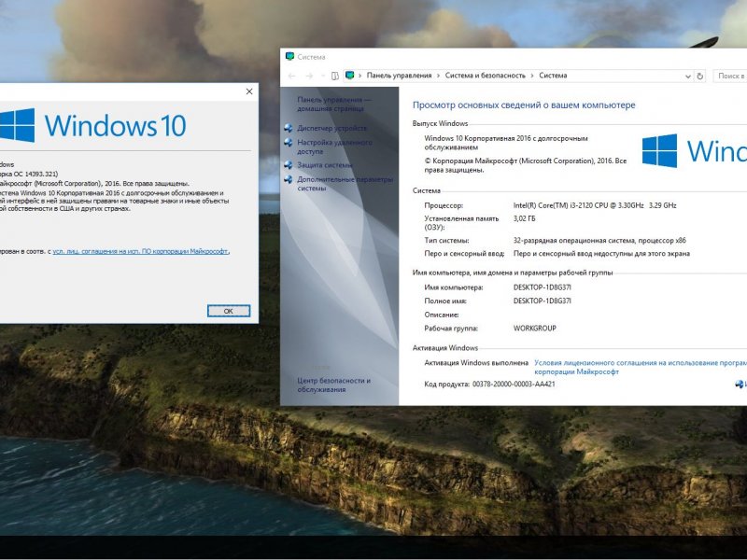The height and width of the screenshot is (560, 747).
Task: Click the Система window title bar icon
Action: click(x=289, y=57)
